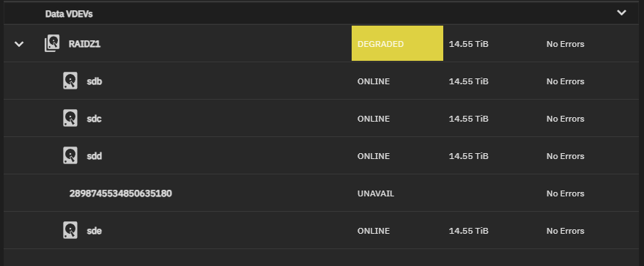
Task: Click RAIDZ1 capacity 14.55 TiB
Action: pyautogui.click(x=469, y=44)
